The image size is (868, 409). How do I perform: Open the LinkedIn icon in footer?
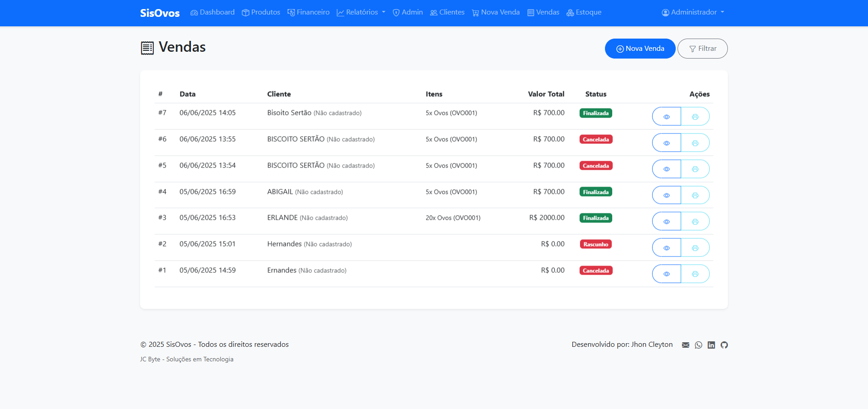(x=711, y=345)
